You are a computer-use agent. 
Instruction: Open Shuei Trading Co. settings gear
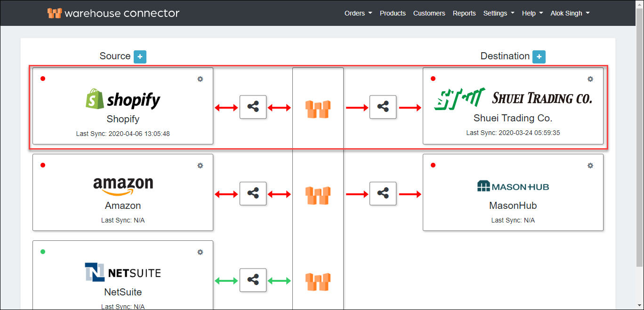590,79
